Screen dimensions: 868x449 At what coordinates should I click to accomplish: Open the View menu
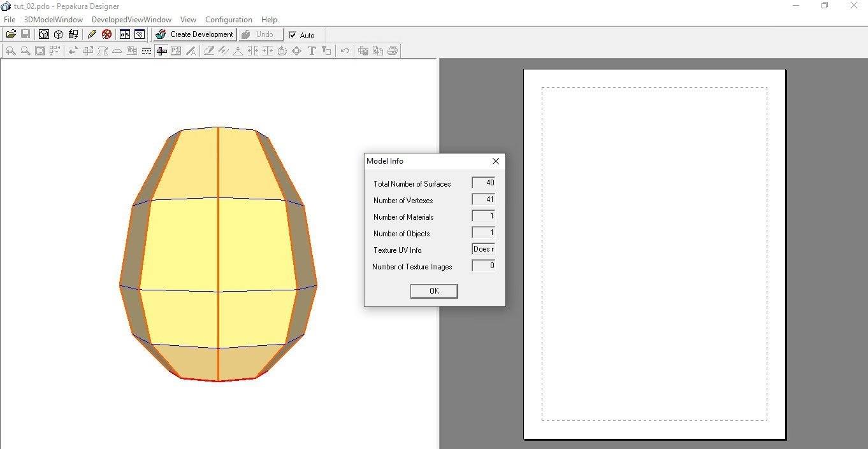tap(188, 20)
